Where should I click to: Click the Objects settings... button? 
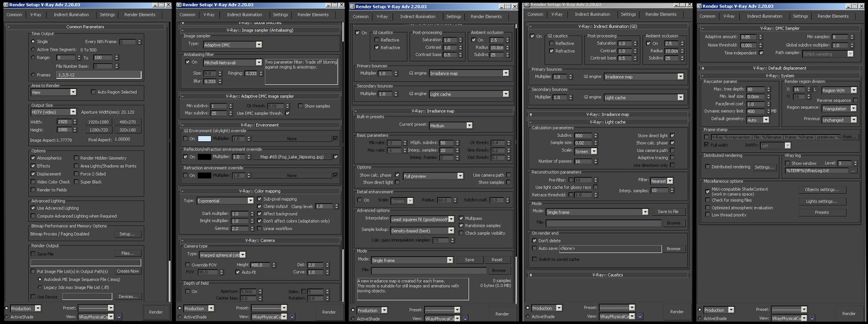click(x=821, y=190)
